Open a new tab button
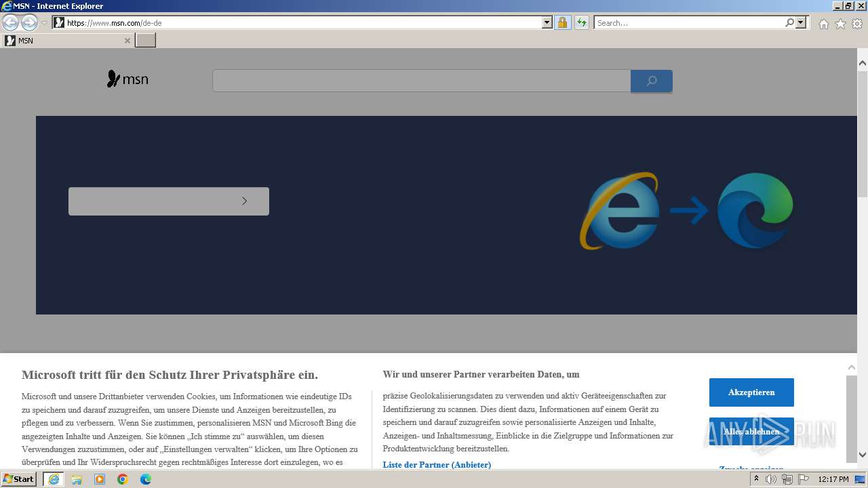 click(145, 41)
